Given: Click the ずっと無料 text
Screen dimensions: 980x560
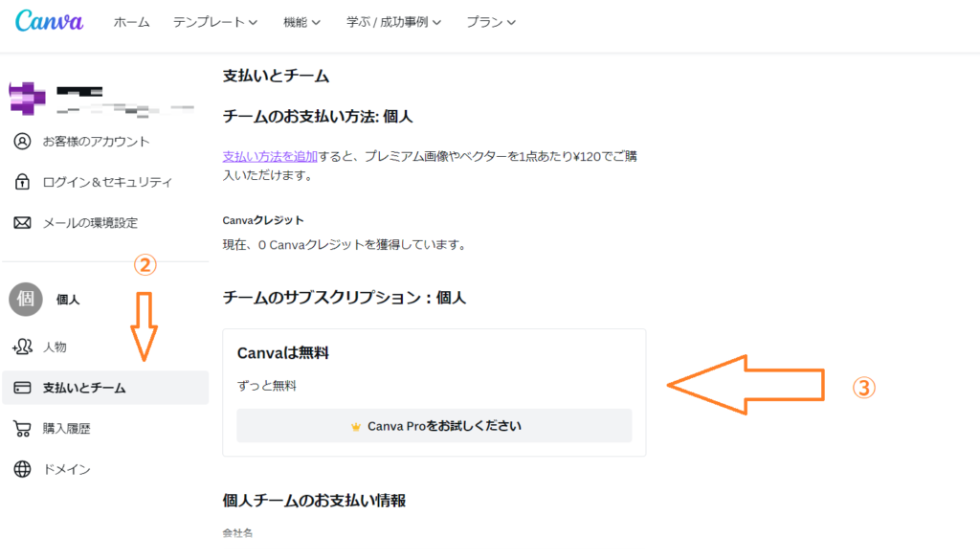Looking at the screenshot, I should click(267, 386).
